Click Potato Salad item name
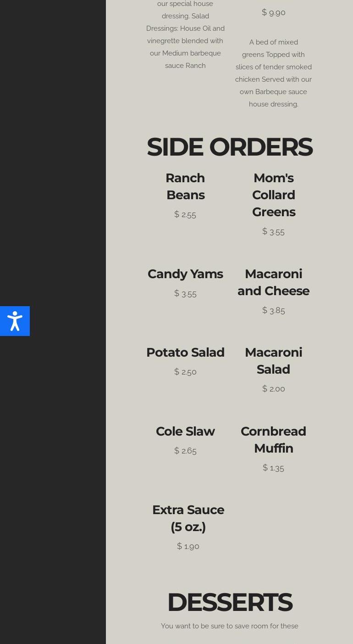Image resolution: width=353 pixels, height=644 pixels. click(185, 353)
